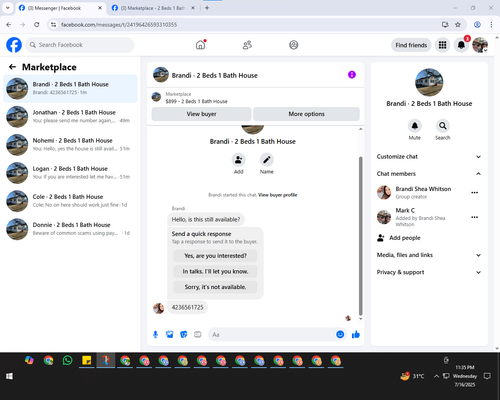Send quick reply 'Yes, are you interested?'
The image size is (500, 400).
215,256
